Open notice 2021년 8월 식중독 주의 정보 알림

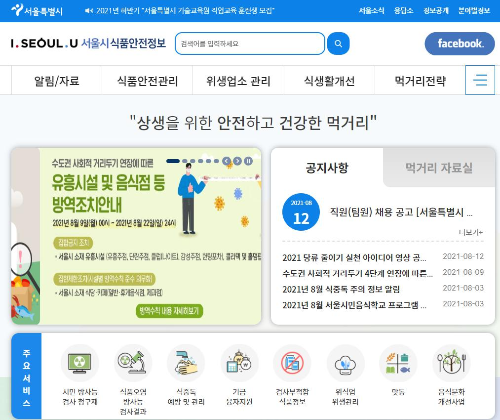(x=341, y=289)
